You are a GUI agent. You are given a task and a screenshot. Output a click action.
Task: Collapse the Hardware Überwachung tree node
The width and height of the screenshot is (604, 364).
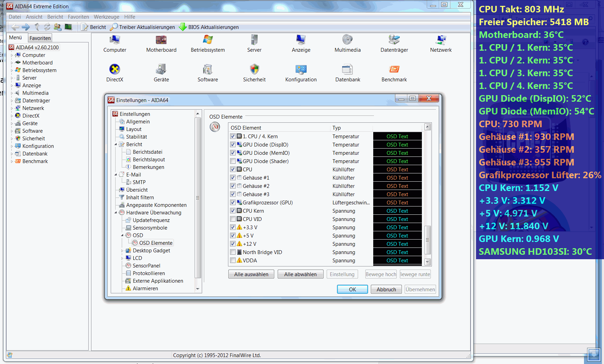click(x=116, y=213)
